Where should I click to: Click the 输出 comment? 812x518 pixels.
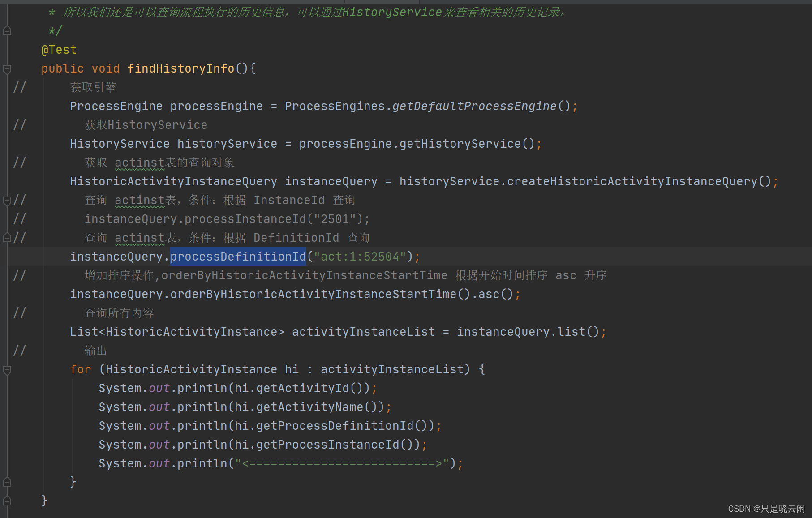[x=96, y=351]
